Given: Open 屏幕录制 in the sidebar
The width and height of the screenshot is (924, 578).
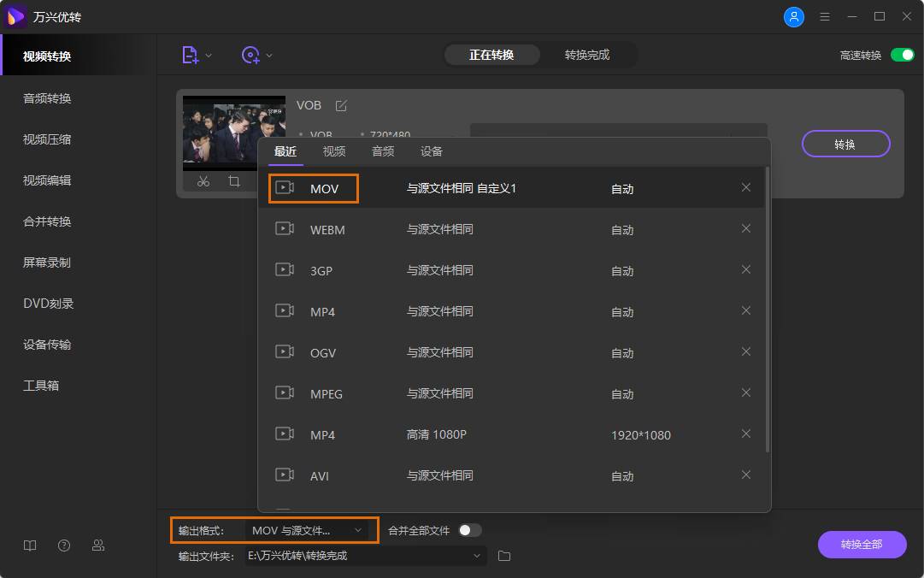Looking at the screenshot, I should 47,262.
